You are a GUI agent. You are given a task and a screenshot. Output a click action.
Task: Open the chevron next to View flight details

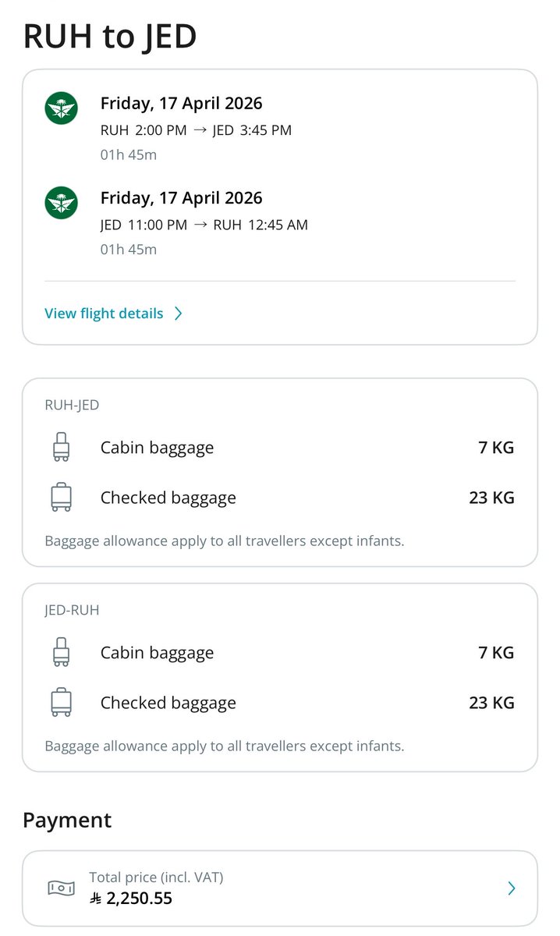point(178,314)
